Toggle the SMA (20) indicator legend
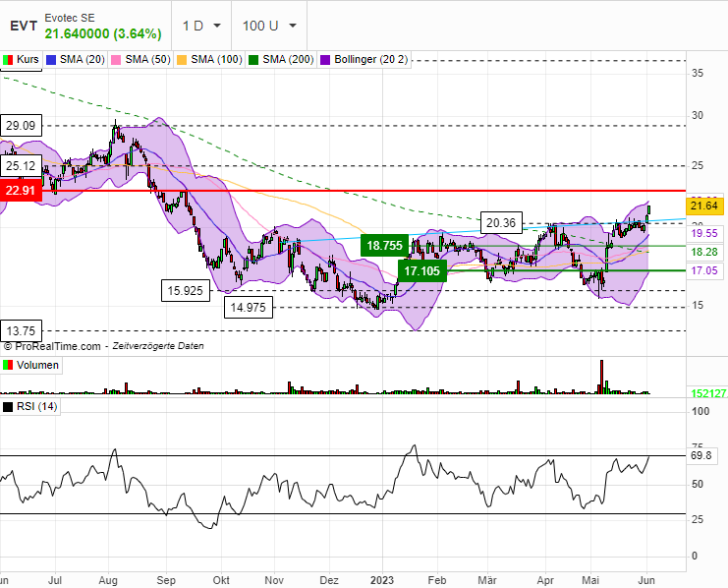728x588 pixels. tap(76, 60)
